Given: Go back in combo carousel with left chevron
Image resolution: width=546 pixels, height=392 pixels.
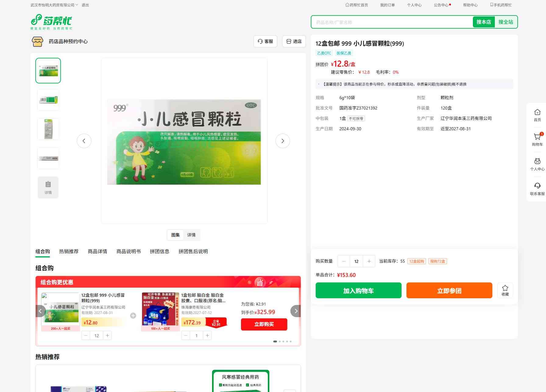Looking at the screenshot, I should (41, 311).
